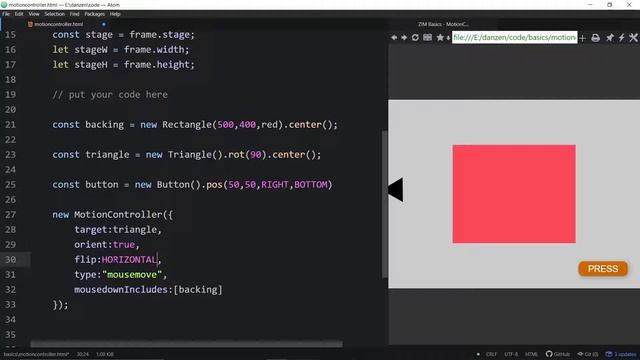The width and height of the screenshot is (640, 360).
Task: Click cursor position 30:24 in status bar
Action: [x=82, y=354]
